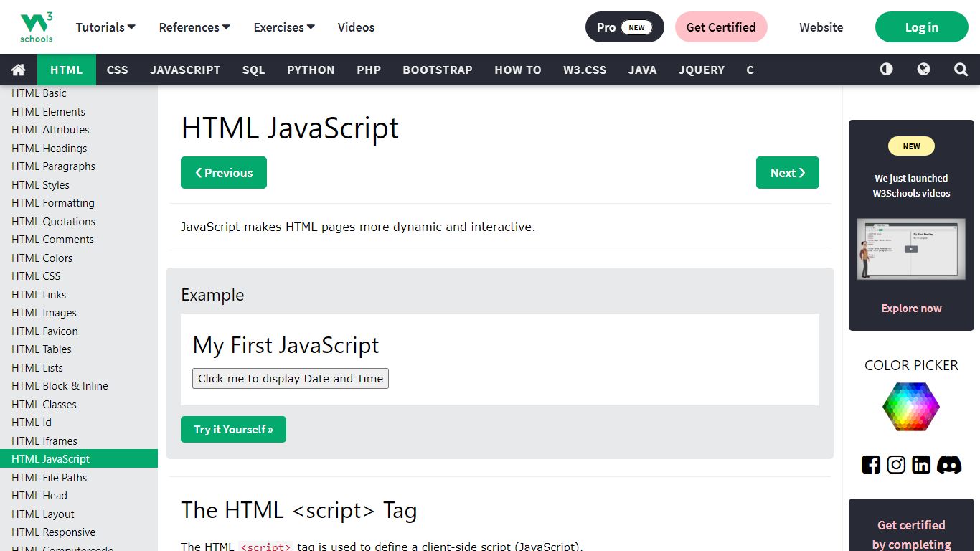
Task: Open HTML Colors in sidebar
Action: [79, 258]
